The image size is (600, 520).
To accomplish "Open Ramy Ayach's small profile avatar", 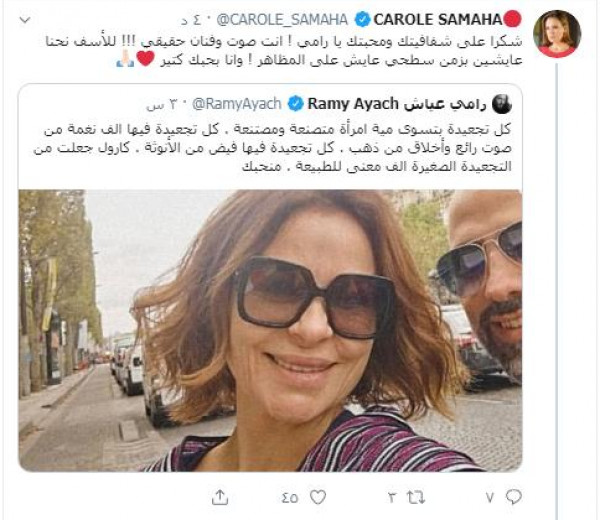I will [x=502, y=104].
